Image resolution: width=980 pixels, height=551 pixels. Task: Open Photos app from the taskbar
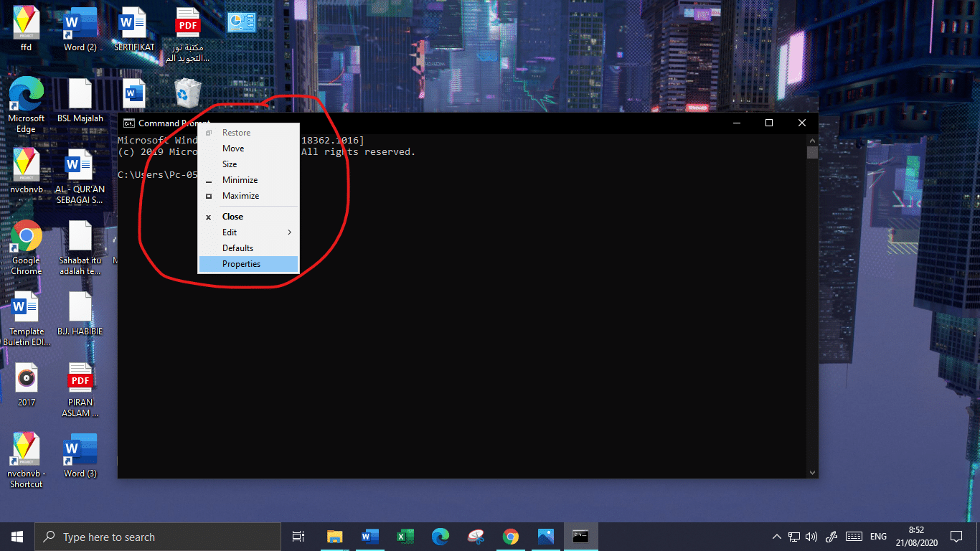point(546,537)
